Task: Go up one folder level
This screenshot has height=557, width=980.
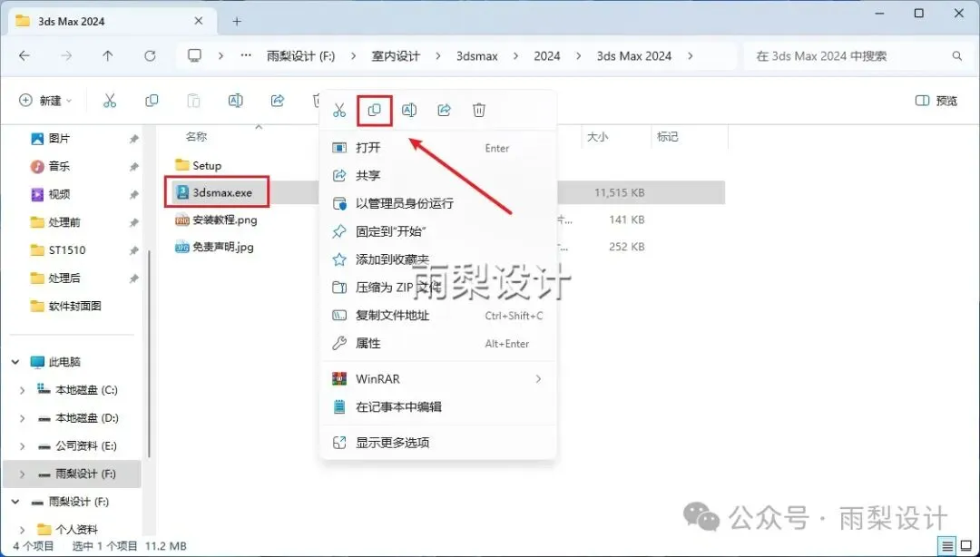Action: pyautogui.click(x=107, y=55)
